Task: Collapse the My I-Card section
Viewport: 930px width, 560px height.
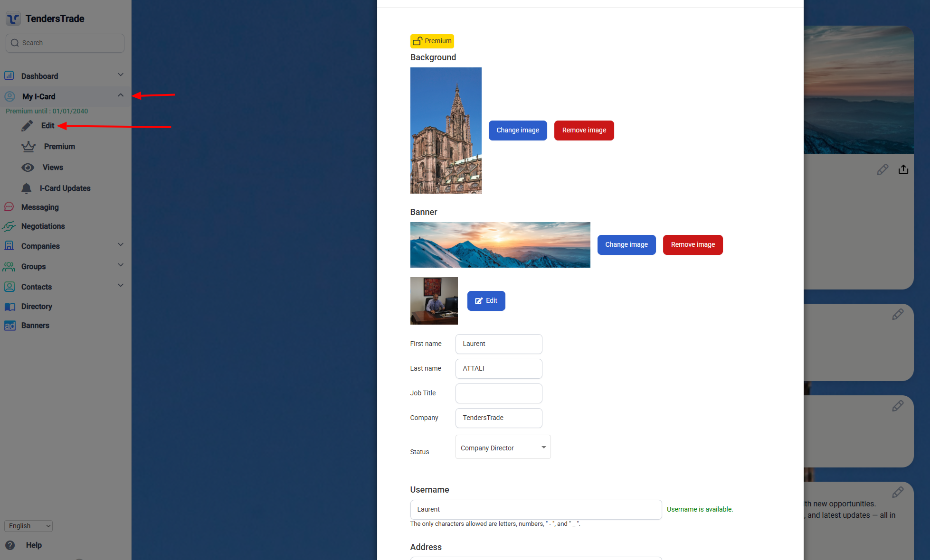Action: point(121,95)
